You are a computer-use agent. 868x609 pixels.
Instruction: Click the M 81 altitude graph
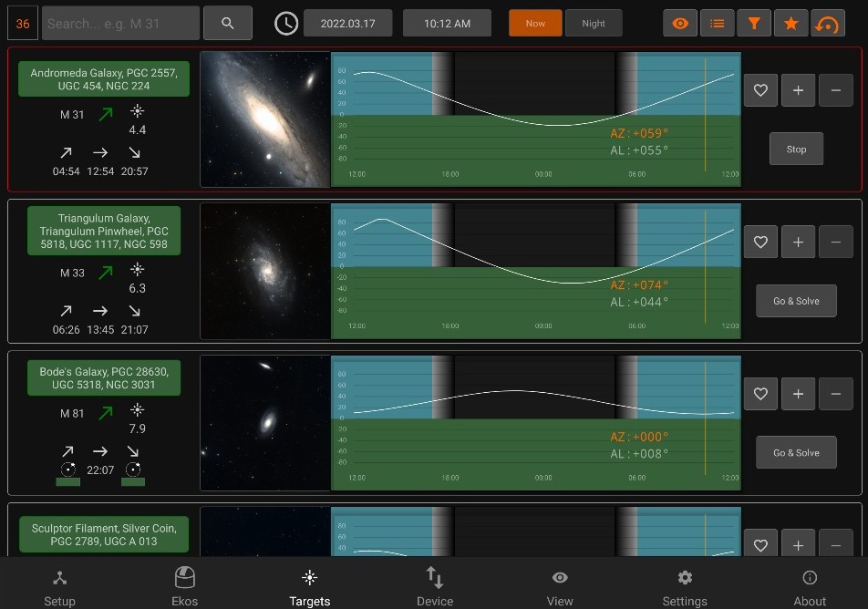[536, 423]
